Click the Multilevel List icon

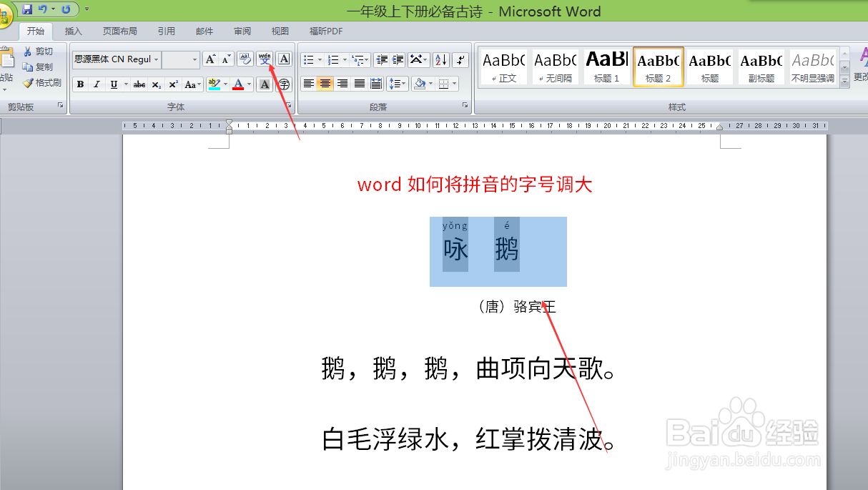(358, 59)
